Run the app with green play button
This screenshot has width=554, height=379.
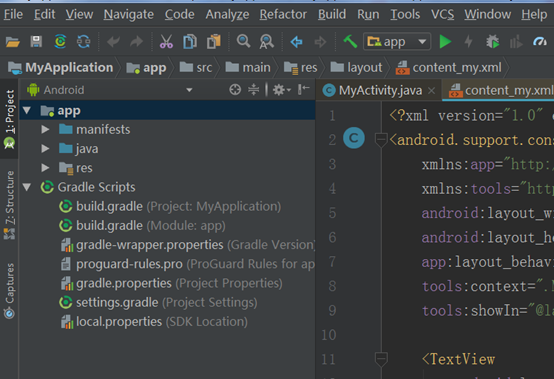pos(445,42)
